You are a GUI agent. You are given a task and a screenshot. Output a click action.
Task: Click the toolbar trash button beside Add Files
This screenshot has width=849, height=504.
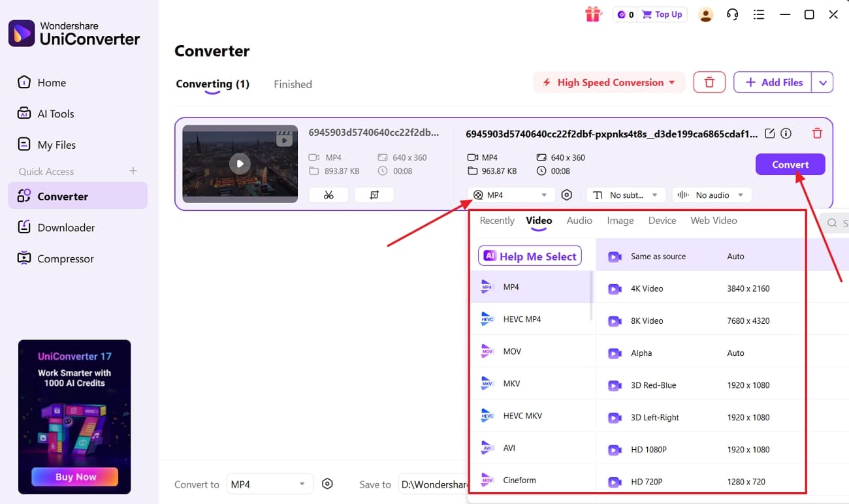(x=709, y=82)
